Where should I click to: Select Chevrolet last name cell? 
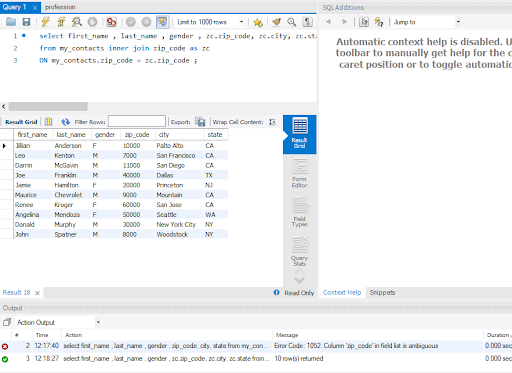72,195
